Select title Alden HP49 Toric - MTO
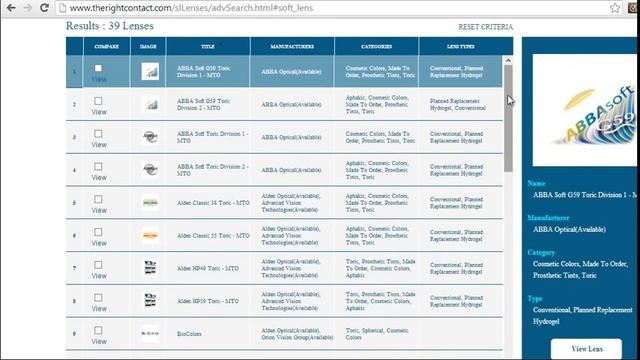640x360 pixels. (208, 268)
